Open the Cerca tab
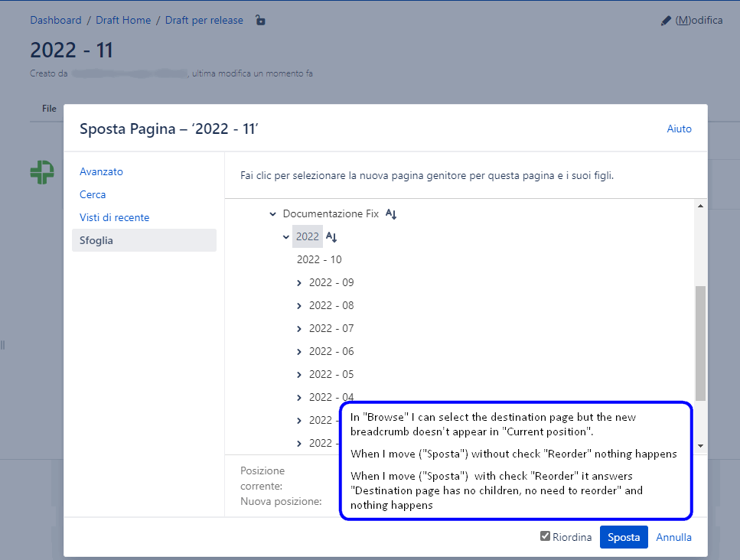The width and height of the screenshot is (740, 560). pyautogui.click(x=93, y=194)
